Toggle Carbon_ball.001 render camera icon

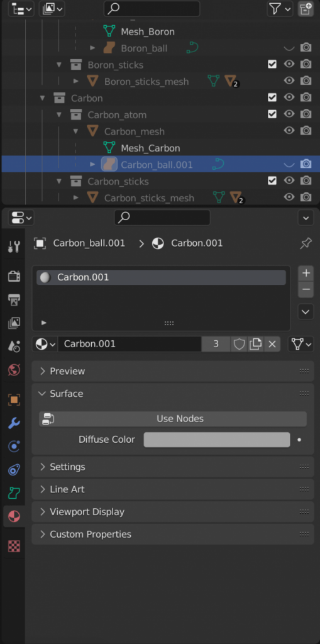coord(306,164)
